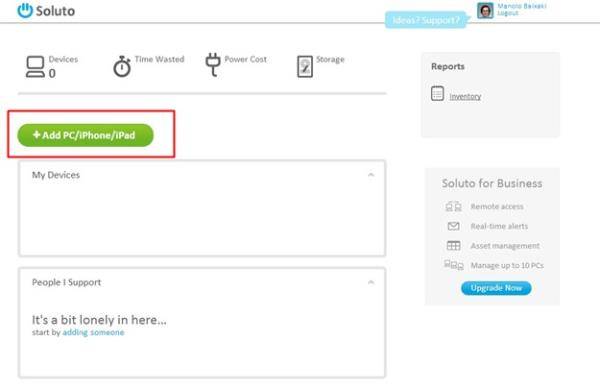Click the Asset management table icon
Image resolution: width=600 pixels, height=388 pixels.
pyautogui.click(x=453, y=246)
